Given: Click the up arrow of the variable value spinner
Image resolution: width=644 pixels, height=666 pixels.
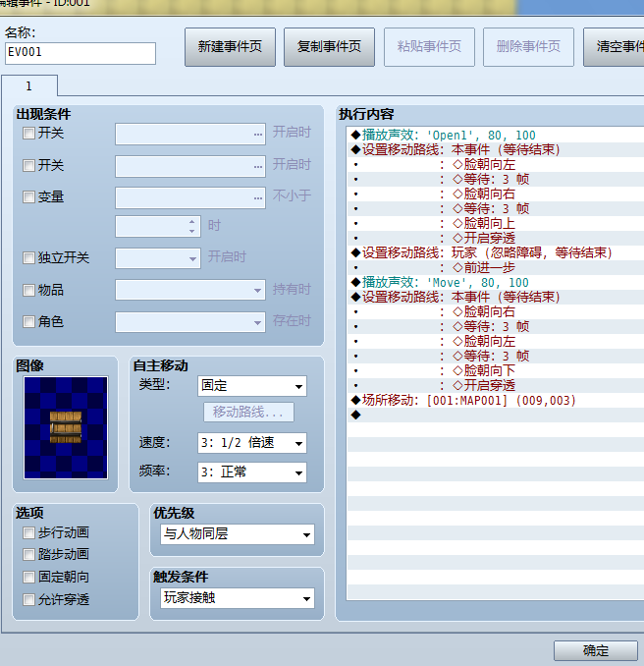Looking at the screenshot, I should pos(191,222).
